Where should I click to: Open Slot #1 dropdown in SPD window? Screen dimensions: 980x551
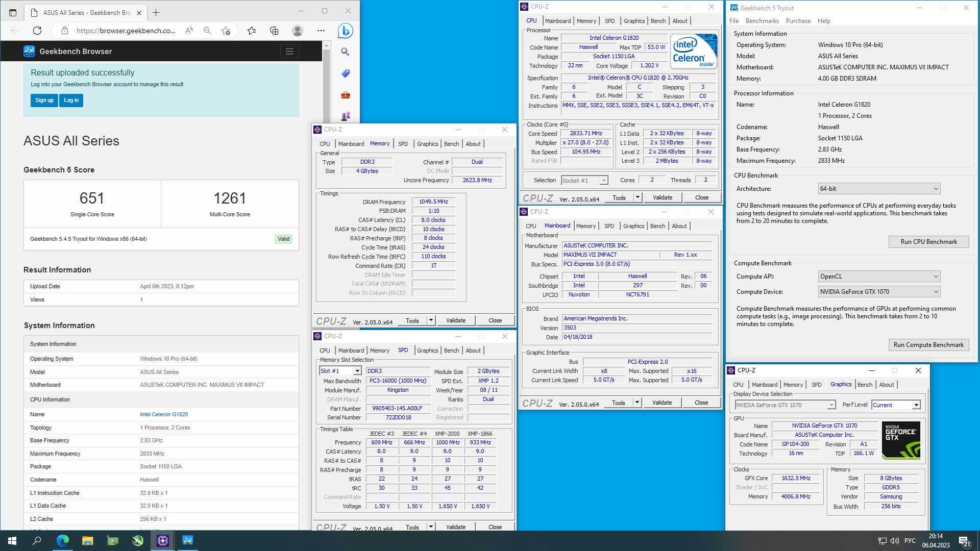point(340,371)
